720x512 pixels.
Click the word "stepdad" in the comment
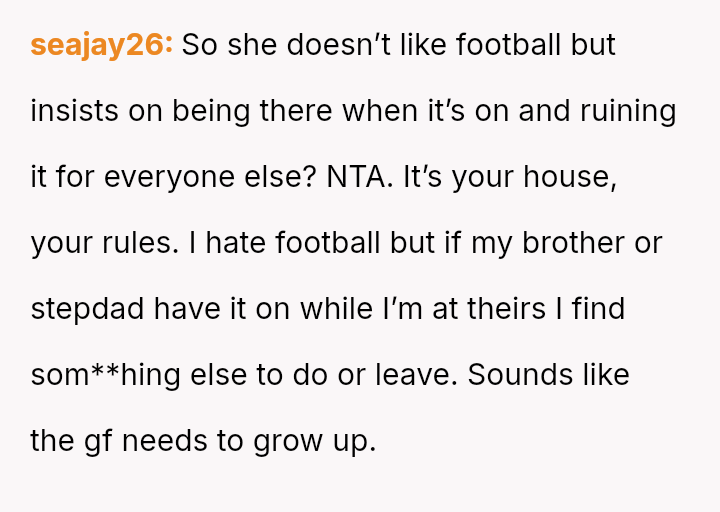(88, 309)
